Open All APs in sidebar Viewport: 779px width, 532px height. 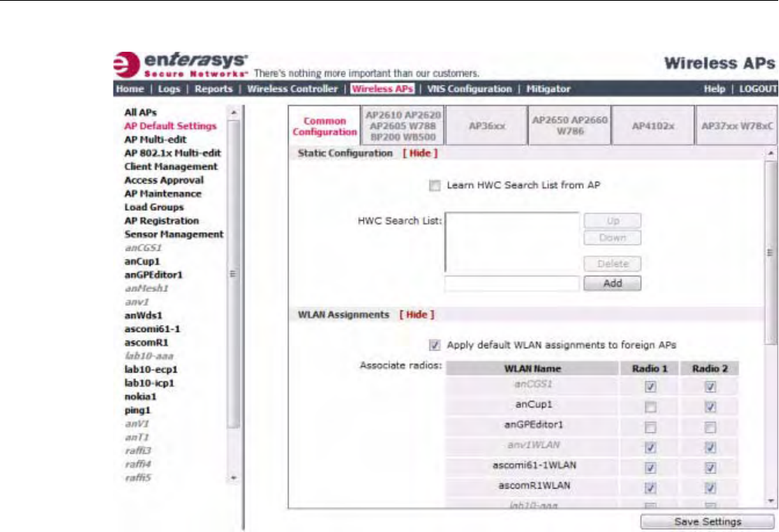[x=141, y=113]
